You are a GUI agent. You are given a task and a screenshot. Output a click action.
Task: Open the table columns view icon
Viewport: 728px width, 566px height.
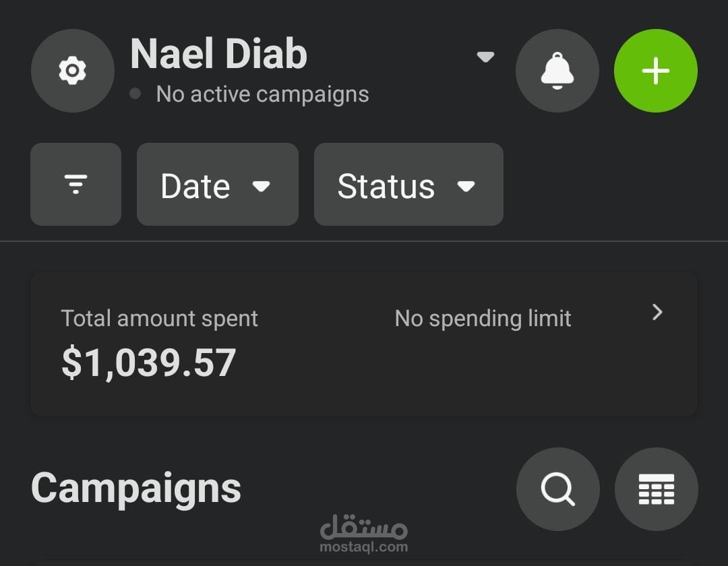[x=656, y=489]
